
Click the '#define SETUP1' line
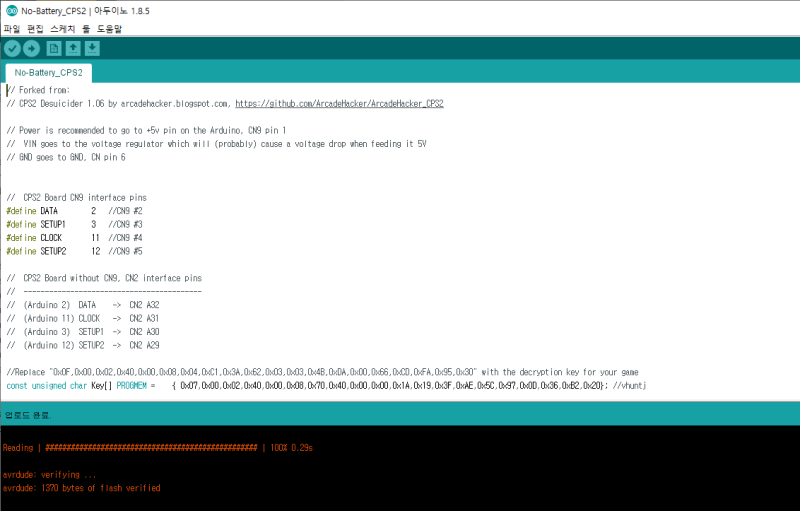click(74, 224)
